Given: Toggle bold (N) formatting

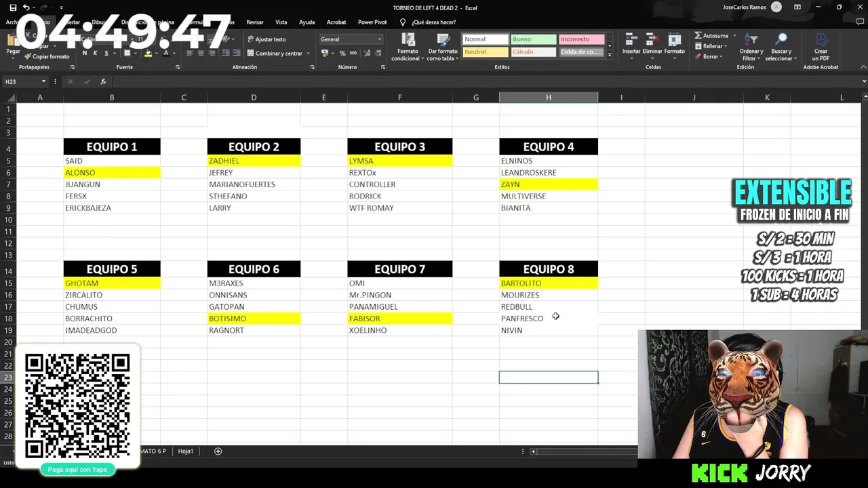Looking at the screenshot, I should click(85, 53).
